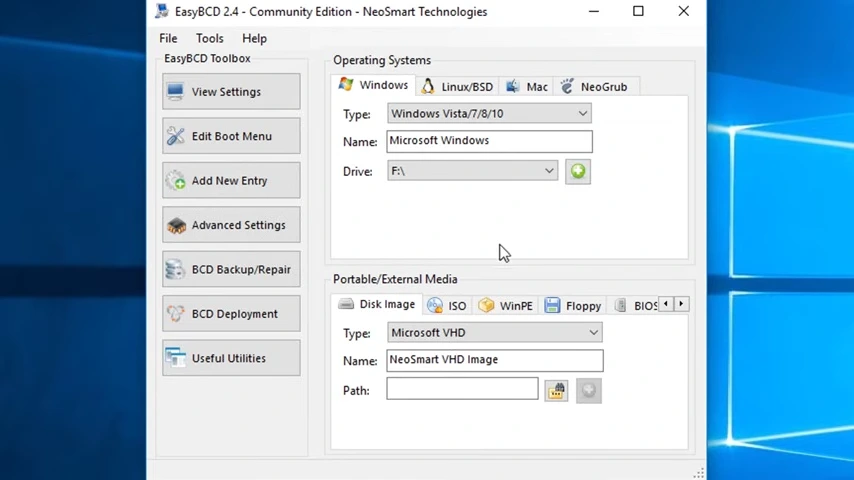Image resolution: width=854 pixels, height=480 pixels.
Task: Click the wrench icon beside Edit Boot Menu
Action: point(175,136)
